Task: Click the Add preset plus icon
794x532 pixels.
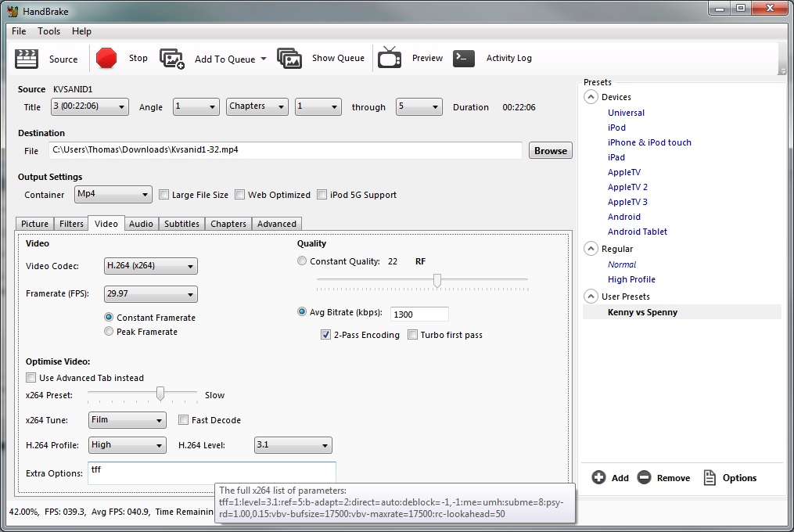Action: tap(599, 477)
